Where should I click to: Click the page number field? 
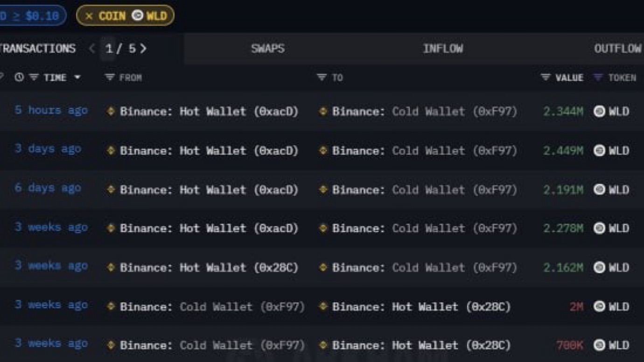[109, 49]
